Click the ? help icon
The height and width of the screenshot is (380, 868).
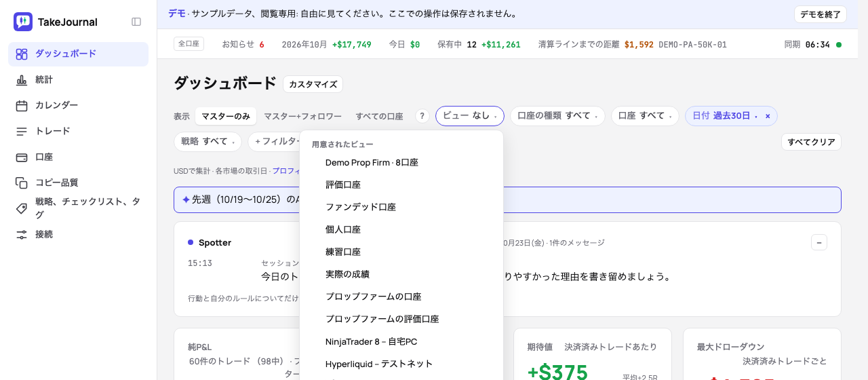pyautogui.click(x=422, y=116)
